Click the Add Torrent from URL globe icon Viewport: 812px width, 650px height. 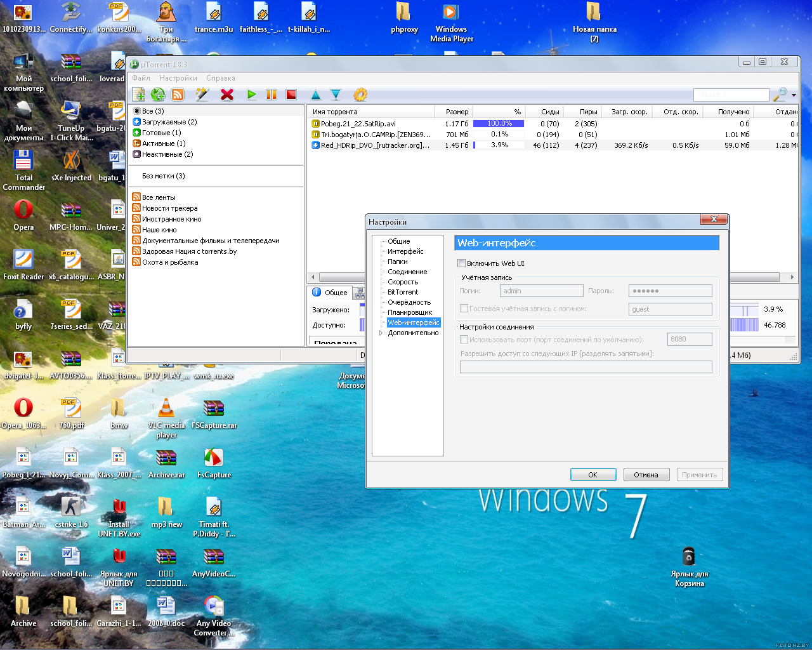click(158, 95)
